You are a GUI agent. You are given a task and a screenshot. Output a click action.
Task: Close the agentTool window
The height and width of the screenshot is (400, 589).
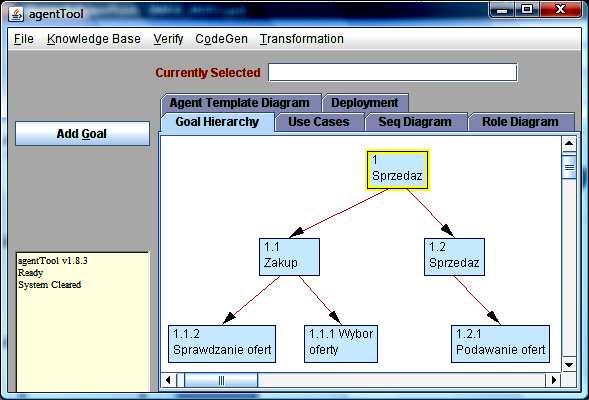coord(560,9)
